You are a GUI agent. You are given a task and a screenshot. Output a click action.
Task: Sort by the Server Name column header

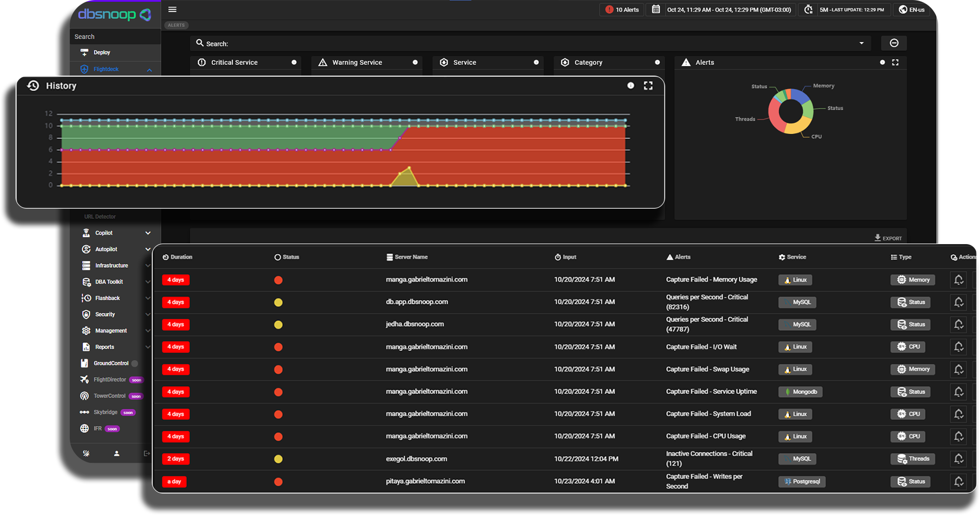pyautogui.click(x=407, y=257)
